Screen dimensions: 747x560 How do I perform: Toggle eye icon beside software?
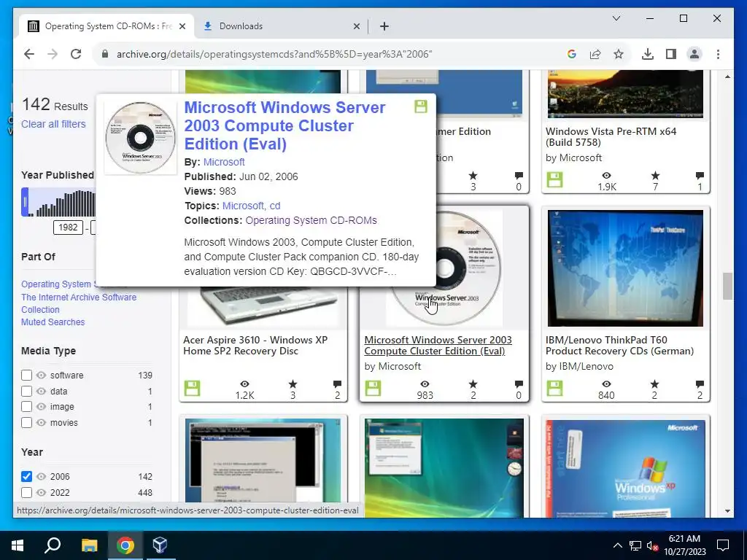pyautogui.click(x=42, y=376)
